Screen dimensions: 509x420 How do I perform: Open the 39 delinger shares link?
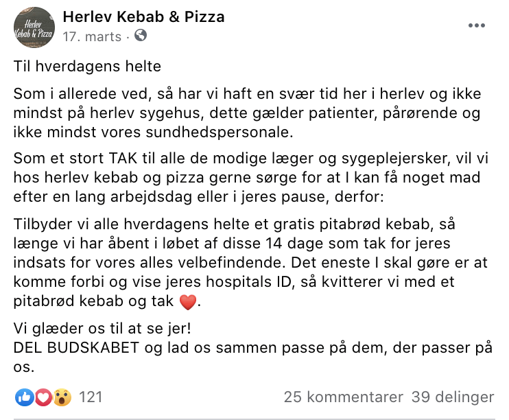[453, 397]
